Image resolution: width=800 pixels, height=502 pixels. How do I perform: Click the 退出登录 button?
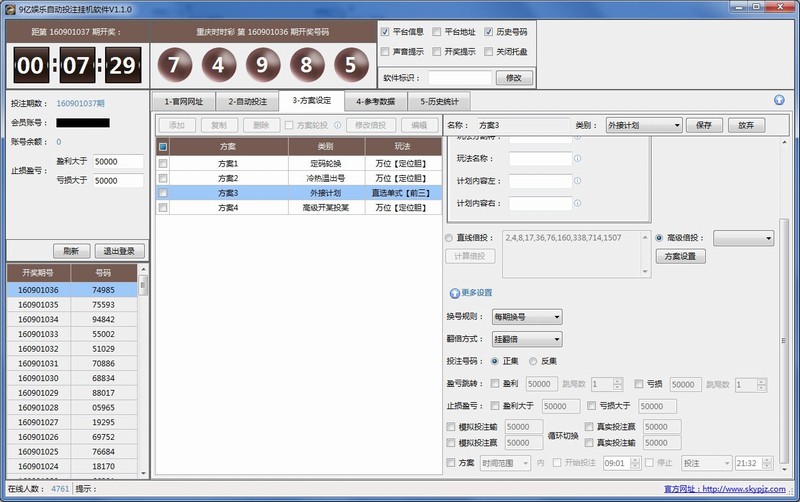pyautogui.click(x=120, y=251)
